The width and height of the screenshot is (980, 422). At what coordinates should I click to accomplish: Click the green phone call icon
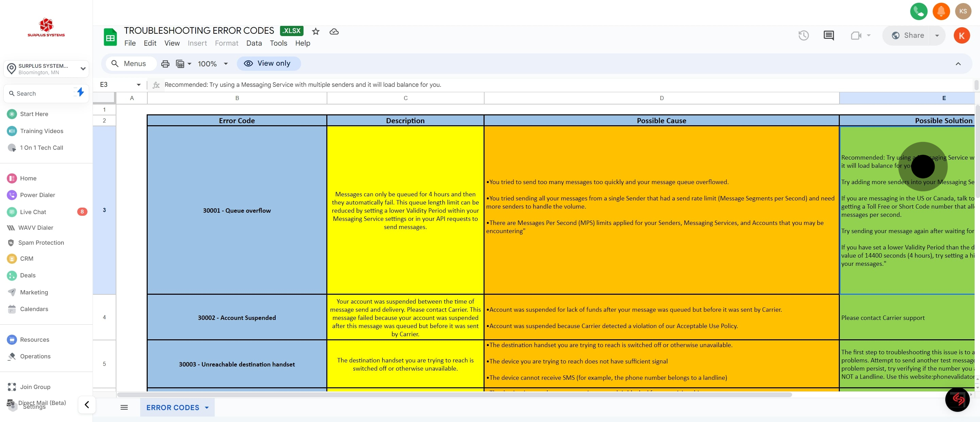[918, 11]
